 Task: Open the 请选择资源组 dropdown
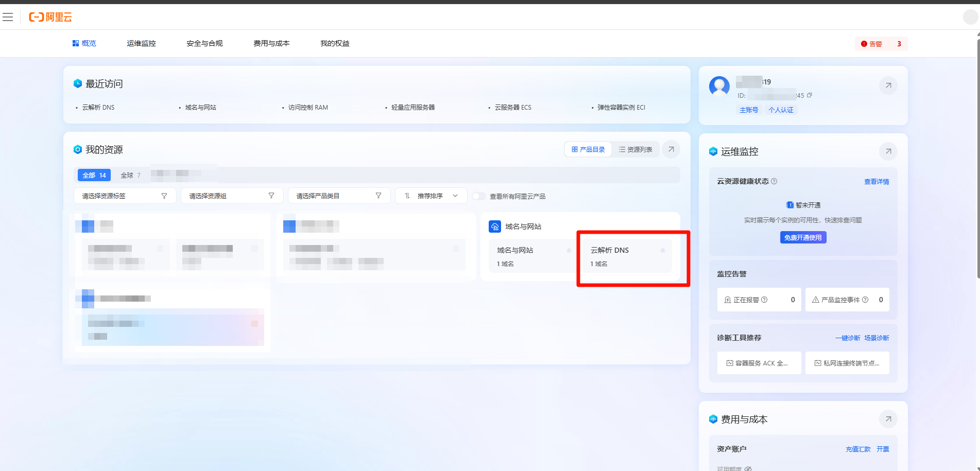232,196
